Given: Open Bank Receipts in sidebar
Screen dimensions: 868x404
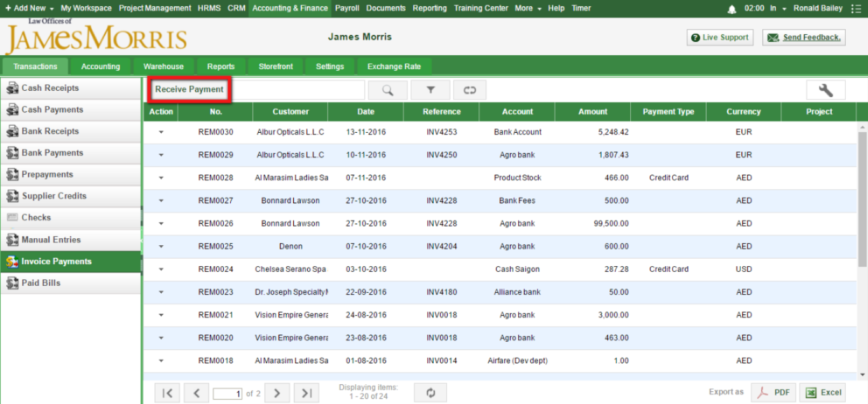Looking at the screenshot, I should [71, 131].
